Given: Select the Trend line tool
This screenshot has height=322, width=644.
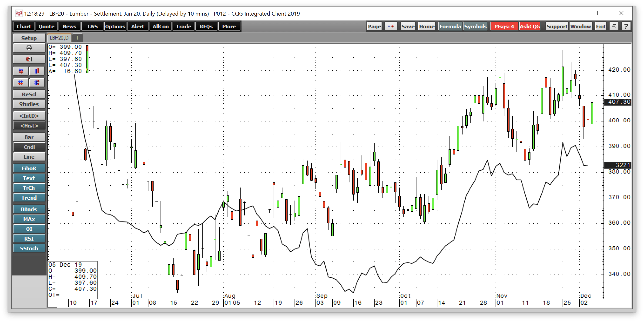Looking at the screenshot, I should 29,198.
